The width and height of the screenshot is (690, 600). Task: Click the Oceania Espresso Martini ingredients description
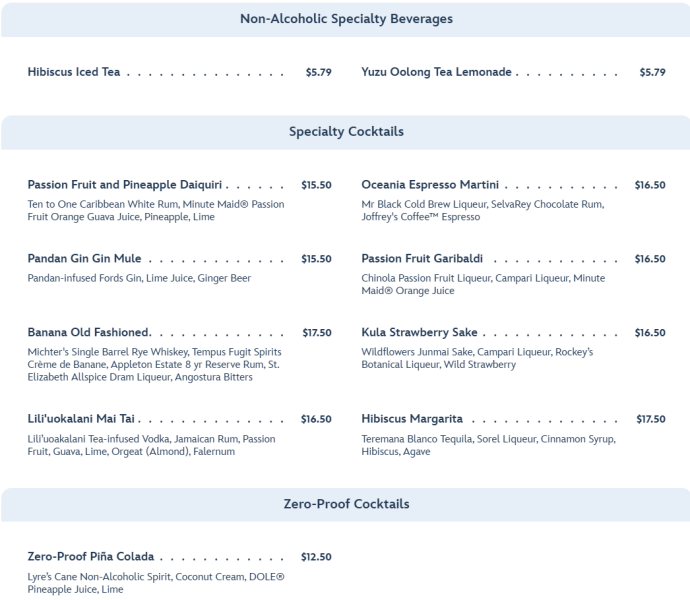point(482,210)
